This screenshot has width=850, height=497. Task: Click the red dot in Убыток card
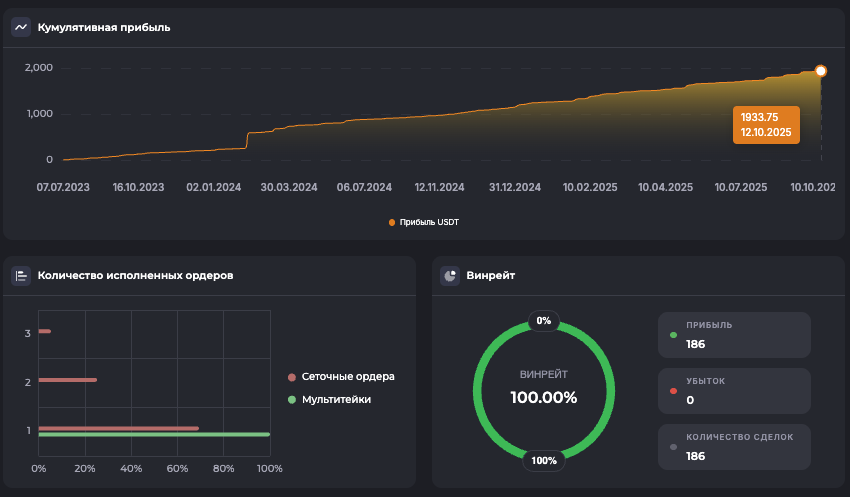click(x=673, y=391)
